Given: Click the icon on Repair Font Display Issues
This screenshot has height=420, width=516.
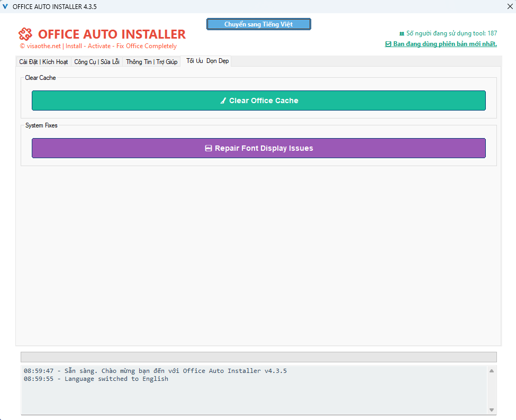Looking at the screenshot, I should [209, 148].
